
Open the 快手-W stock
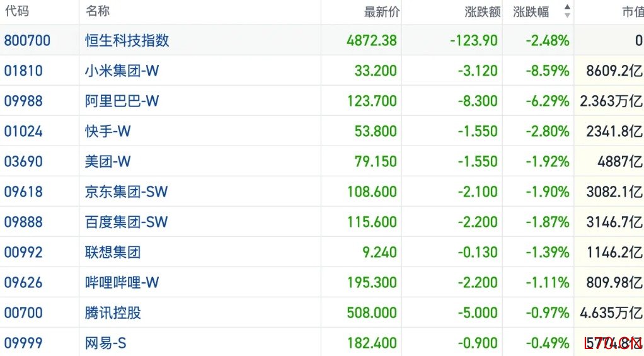pyautogui.click(x=108, y=132)
